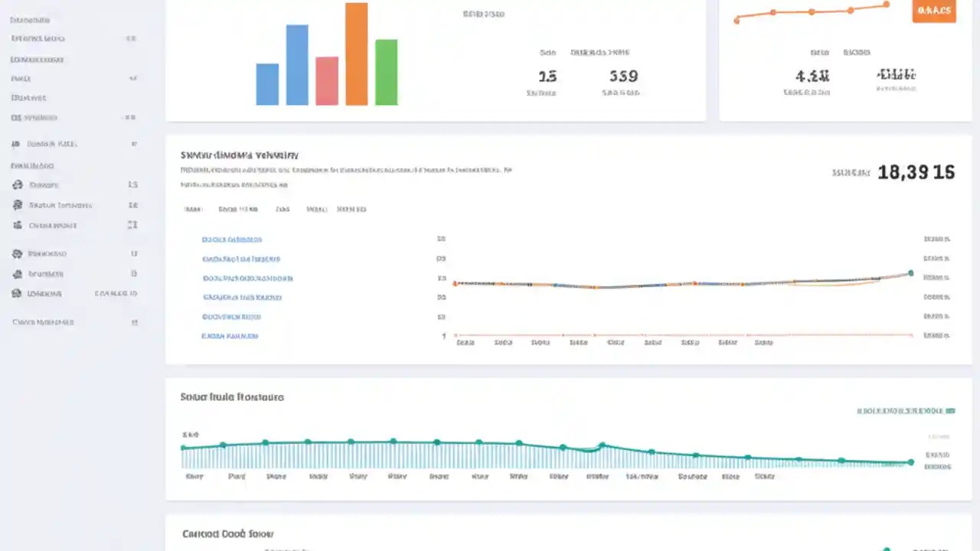Open the second sidebar icon in the tracking section
This screenshot has width=980, height=551.
(x=18, y=205)
